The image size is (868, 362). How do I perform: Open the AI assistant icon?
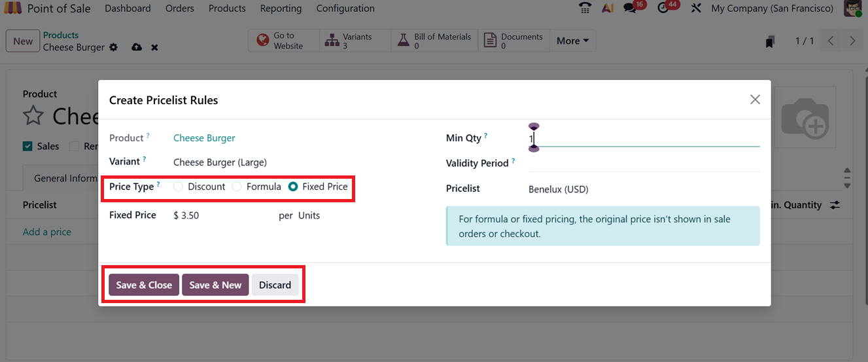607,9
